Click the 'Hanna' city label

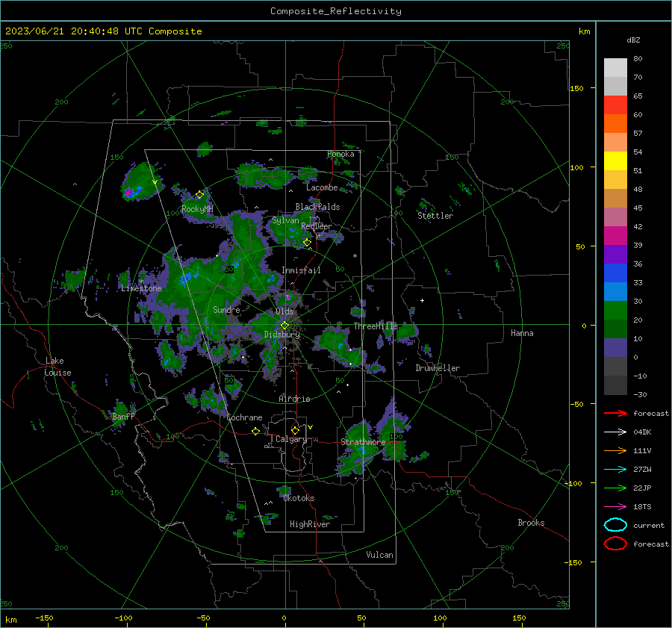click(x=522, y=333)
